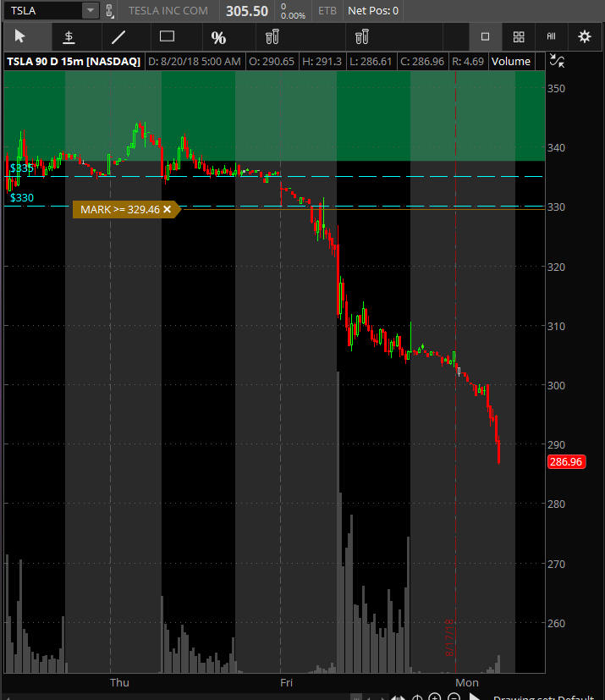
Task: Open the first flask studies icon
Action: [272, 36]
